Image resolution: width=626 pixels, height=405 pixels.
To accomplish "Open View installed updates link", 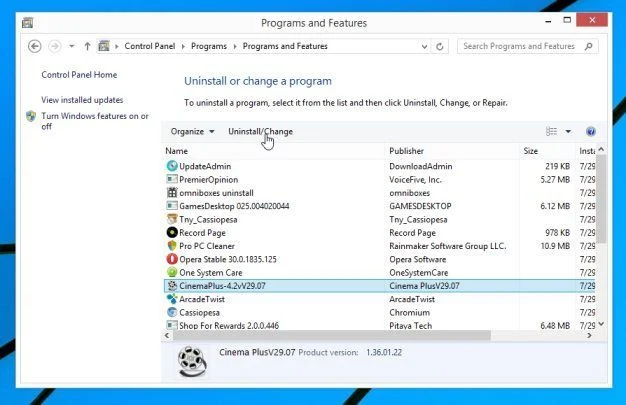I will pyautogui.click(x=82, y=100).
